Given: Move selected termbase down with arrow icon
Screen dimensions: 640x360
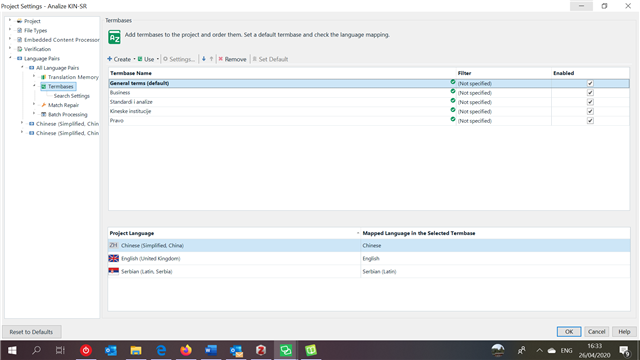Looking at the screenshot, I should tap(204, 59).
